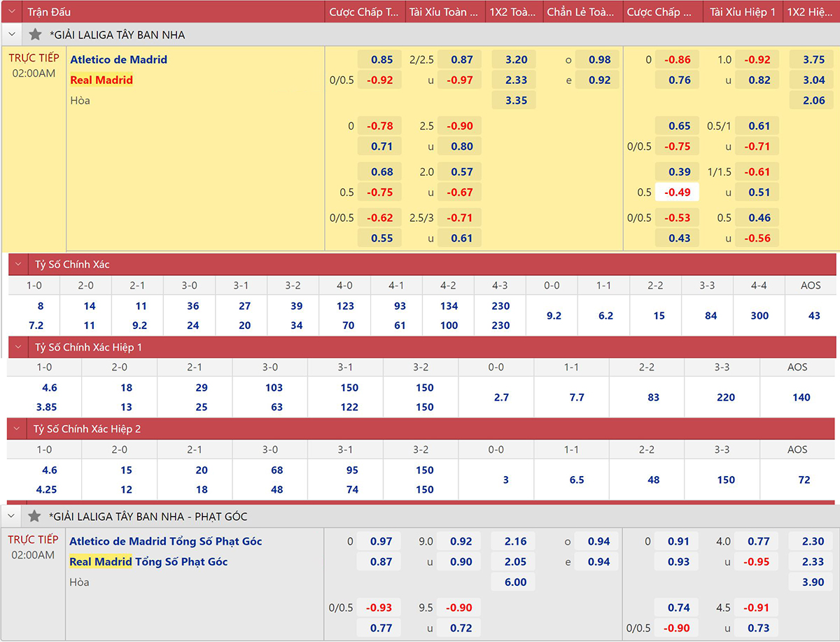This screenshot has width=840, height=642.
Task: Select the Tài Xỉu Hiệp 1 column header
Action: (742, 12)
